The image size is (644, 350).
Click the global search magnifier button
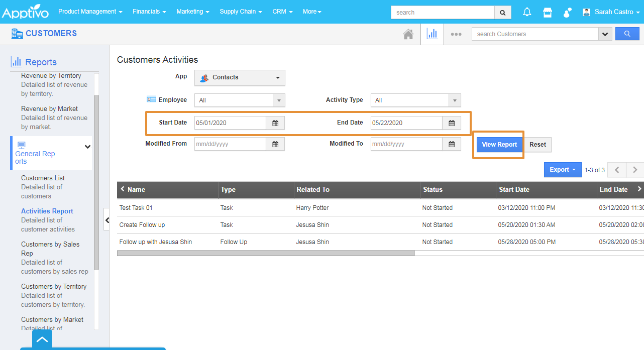(x=502, y=12)
